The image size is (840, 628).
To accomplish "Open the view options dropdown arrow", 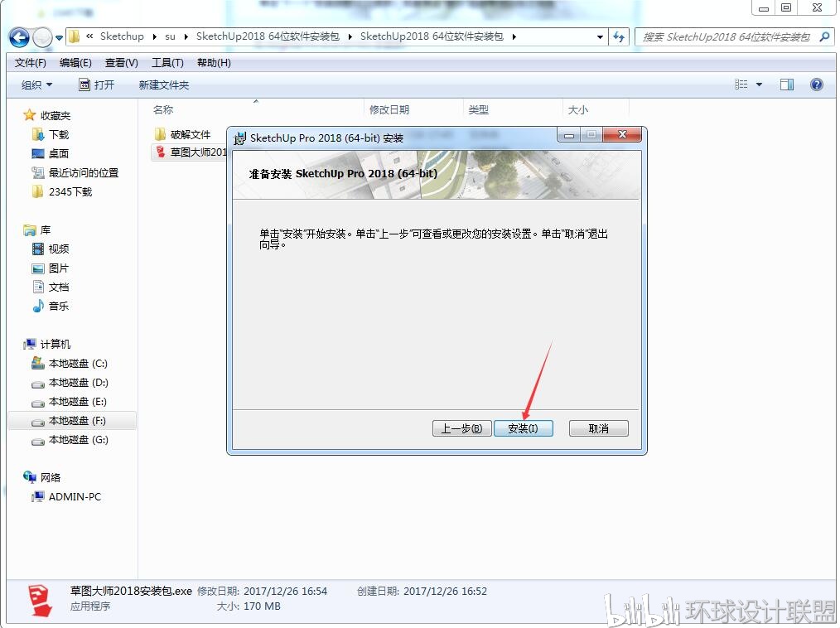I will point(759,85).
